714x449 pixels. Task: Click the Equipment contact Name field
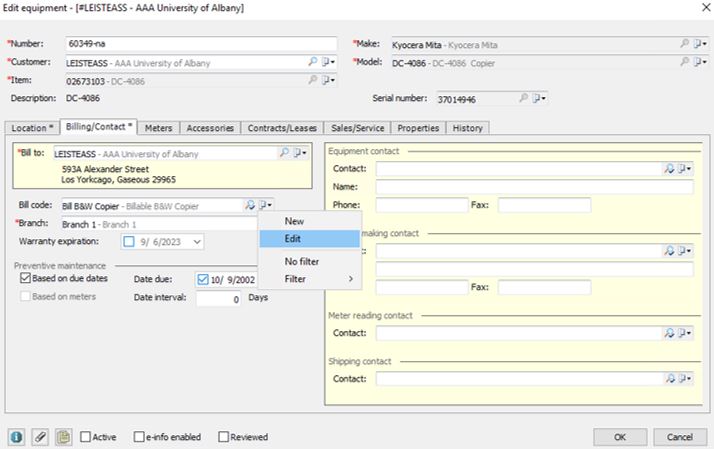click(x=535, y=187)
